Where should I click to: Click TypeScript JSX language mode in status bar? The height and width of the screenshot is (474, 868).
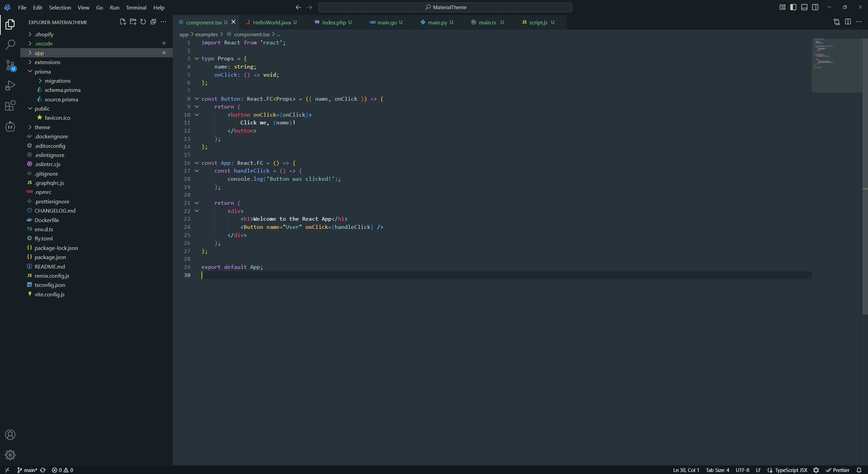point(791,470)
